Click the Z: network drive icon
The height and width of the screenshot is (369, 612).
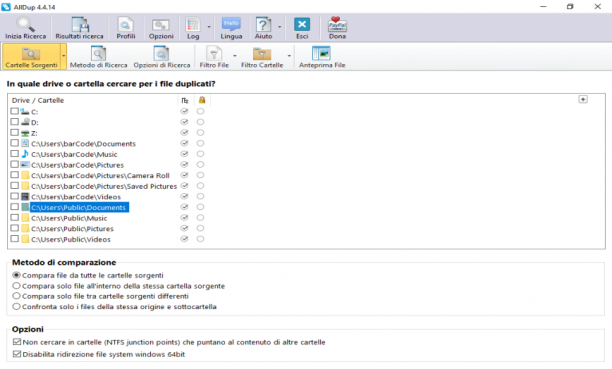point(25,133)
